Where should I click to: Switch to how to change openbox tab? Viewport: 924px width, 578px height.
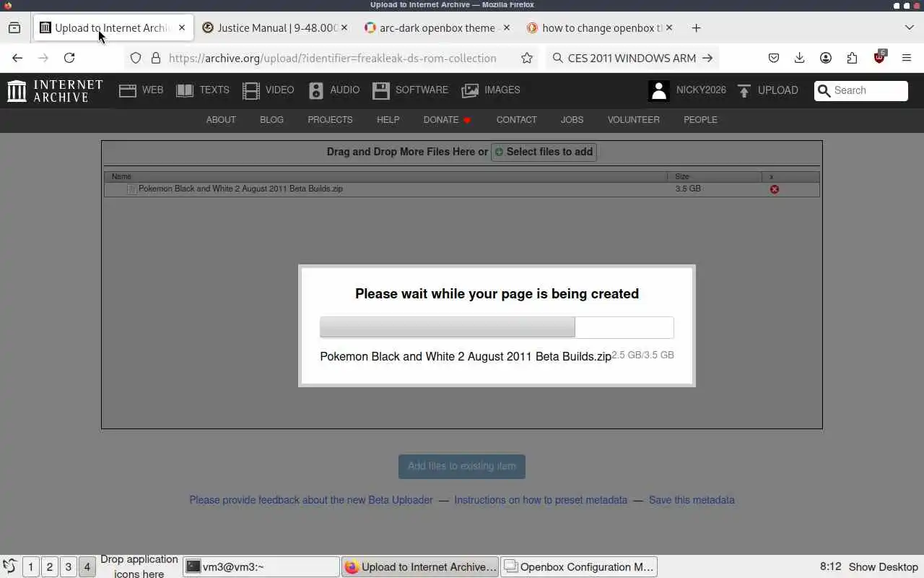point(601,28)
